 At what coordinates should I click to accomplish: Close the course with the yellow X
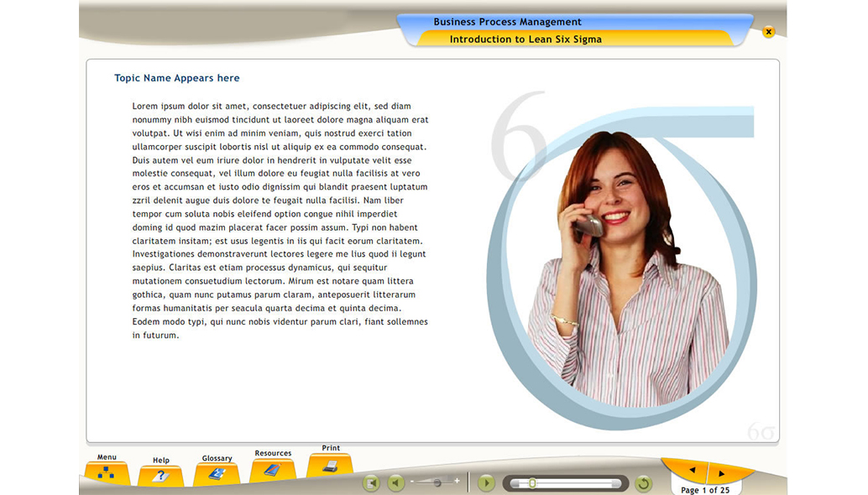[768, 32]
